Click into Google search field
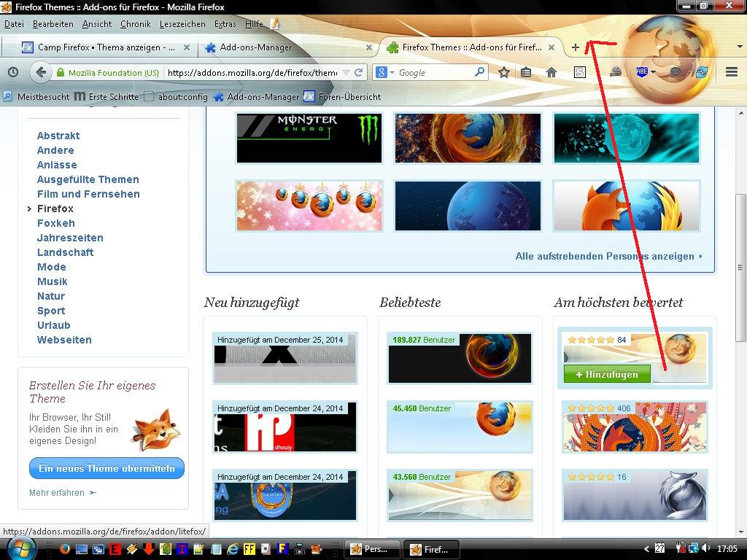The image size is (747, 560). click(435, 72)
